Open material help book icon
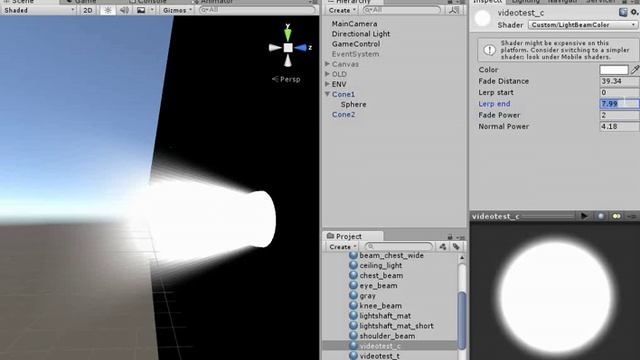Image resolution: width=640 pixels, height=360 pixels. tap(622, 13)
